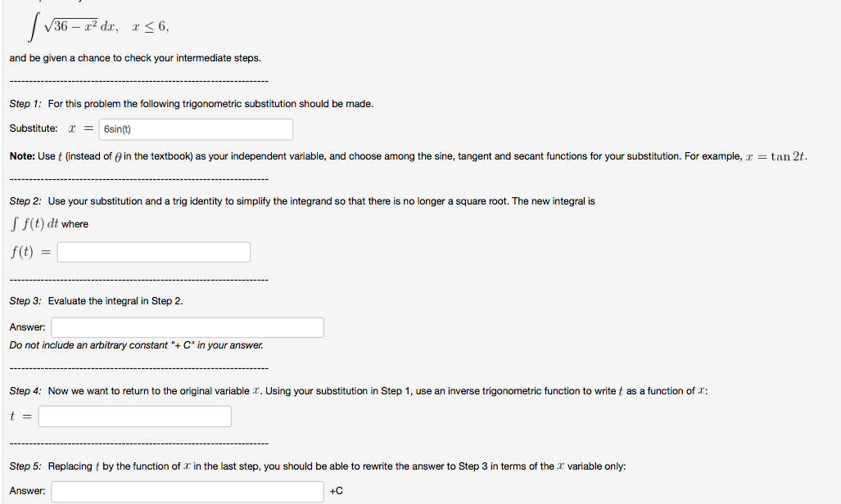Focus the f(t) input box in Step 2
The width and height of the screenshot is (841, 504).
tap(153, 252)
